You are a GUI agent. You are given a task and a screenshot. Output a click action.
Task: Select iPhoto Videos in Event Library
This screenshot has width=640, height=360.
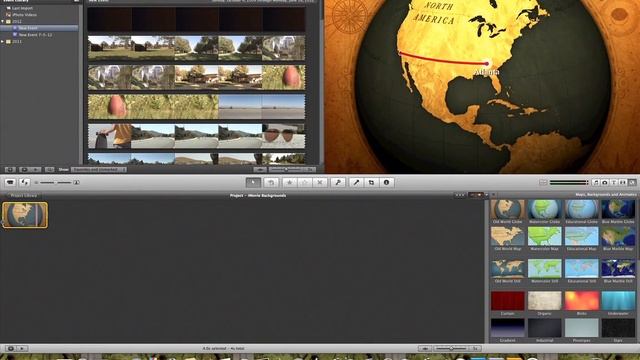click(x=24, y=14)
